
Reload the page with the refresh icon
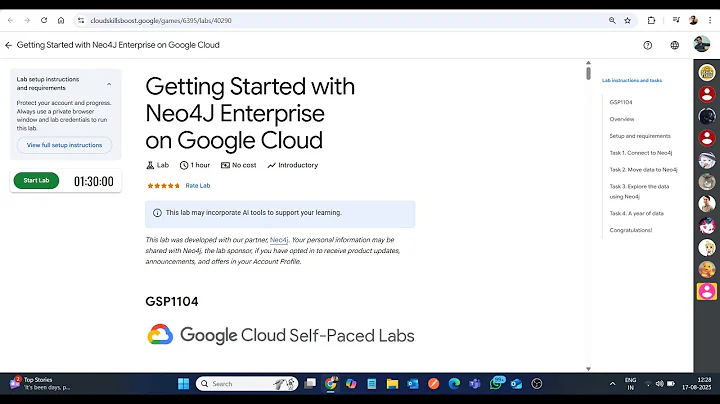click(44, 20)
